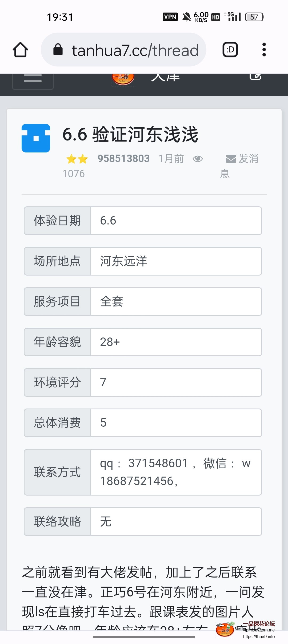Tap the eye view-count icon
Viewport: 288px width, 644px height.
coord(198,159)
